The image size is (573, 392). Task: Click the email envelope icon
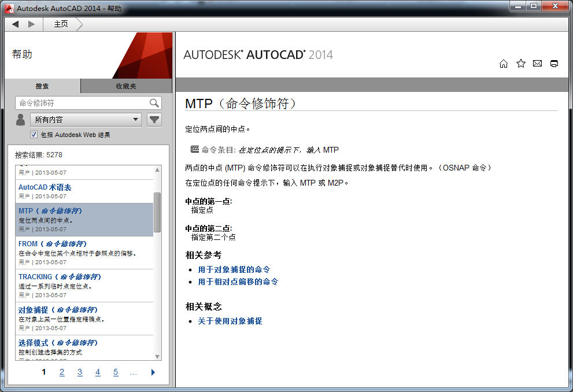537,64
